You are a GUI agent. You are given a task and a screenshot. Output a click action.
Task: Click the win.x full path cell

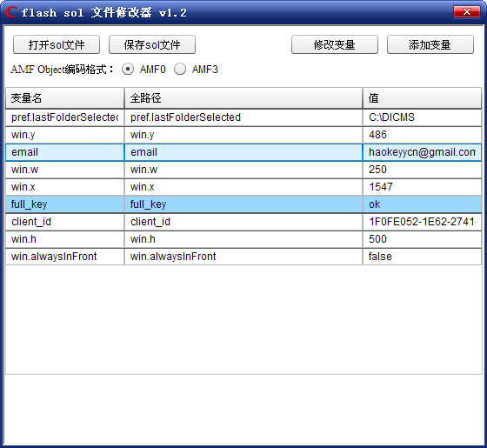click(x=243, y=187)
